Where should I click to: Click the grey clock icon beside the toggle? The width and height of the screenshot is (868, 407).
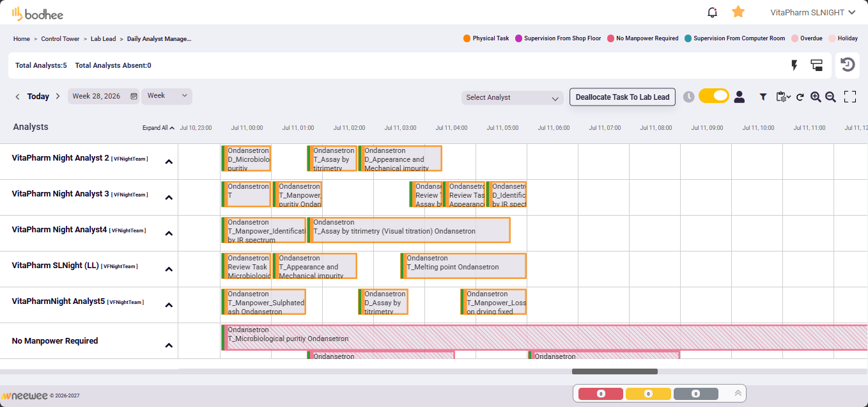689,97
